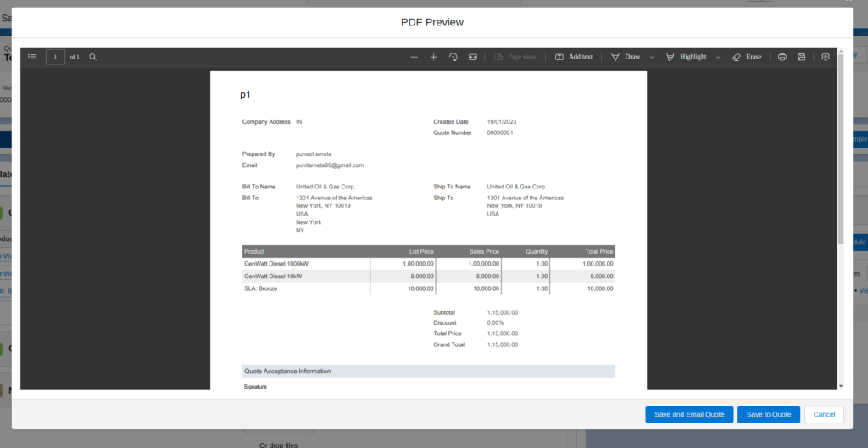Viewport: 868px width, 448px height.
Task: Open the find-in-document search icon
Action: click(93, 57)
